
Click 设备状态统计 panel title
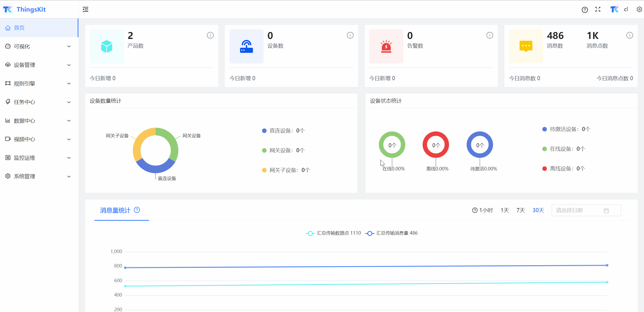(x=386, y=101)
